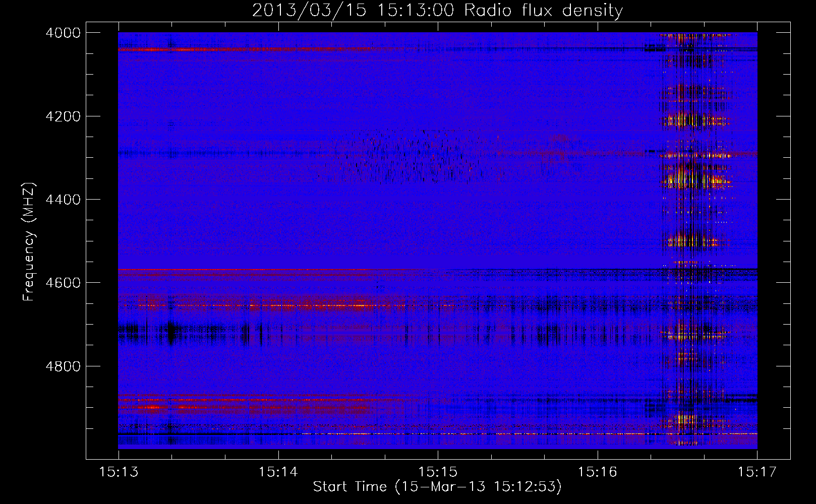Screen dimensions: 816x504
Task: Click the 4200 frequency axis label
Action: point(63,116)
